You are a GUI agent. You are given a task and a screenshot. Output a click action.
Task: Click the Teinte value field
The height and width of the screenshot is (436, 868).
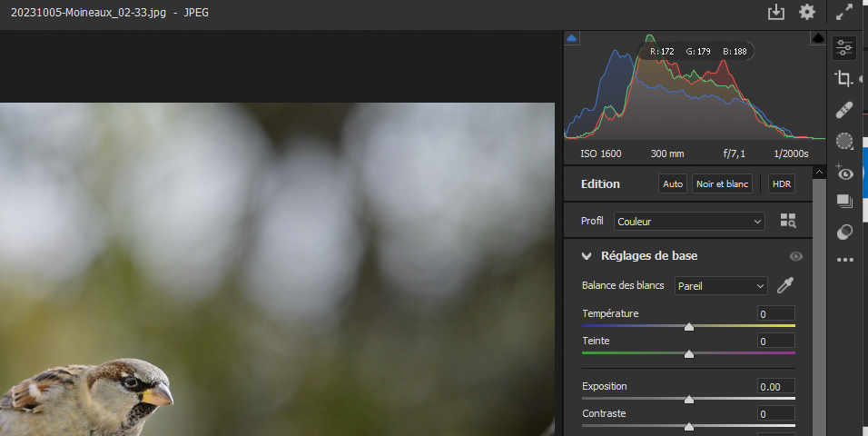(x=776, y=342)
